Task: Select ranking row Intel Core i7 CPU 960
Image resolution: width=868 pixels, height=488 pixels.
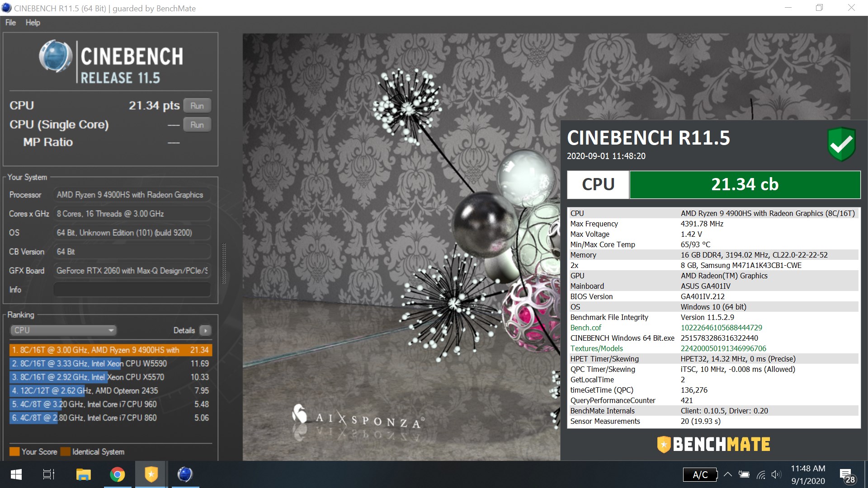Action: (110, 404)
